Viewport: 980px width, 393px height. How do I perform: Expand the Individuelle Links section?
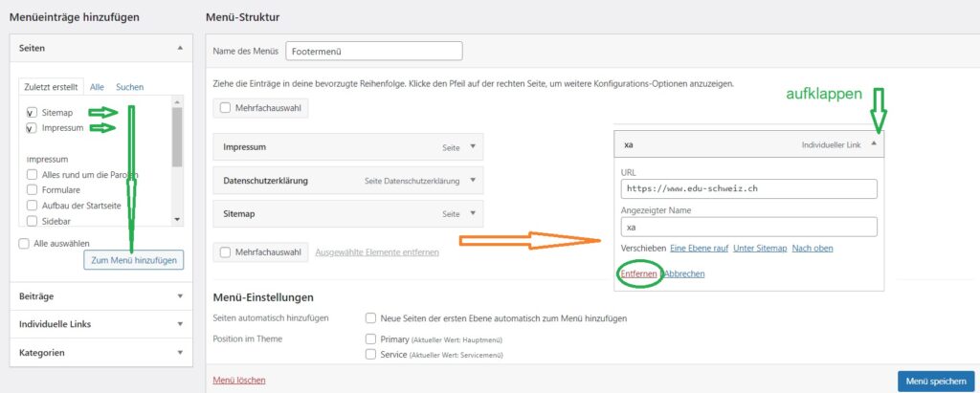(x=179, y=324)
